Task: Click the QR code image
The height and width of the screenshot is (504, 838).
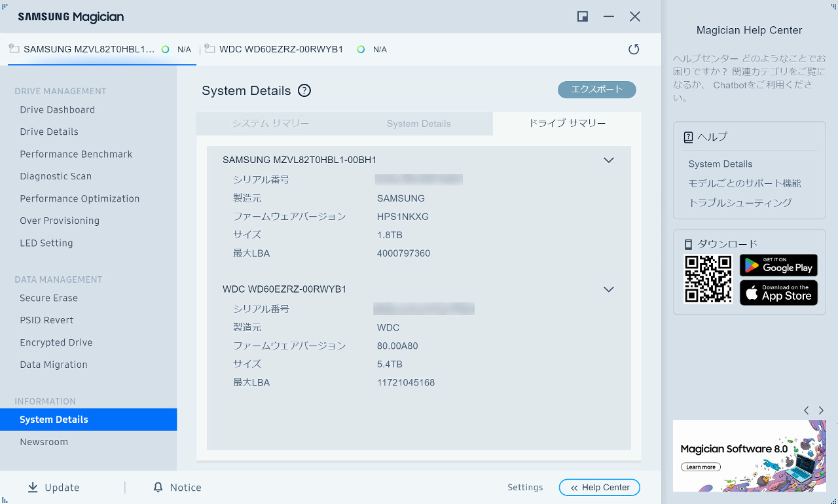Action: pos(708,279)
